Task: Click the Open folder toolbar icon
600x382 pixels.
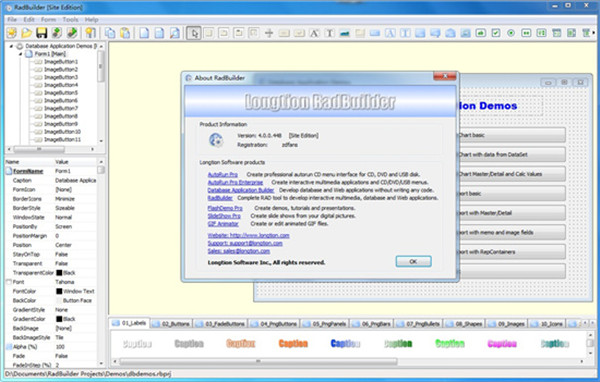Action: click(26, 33)
